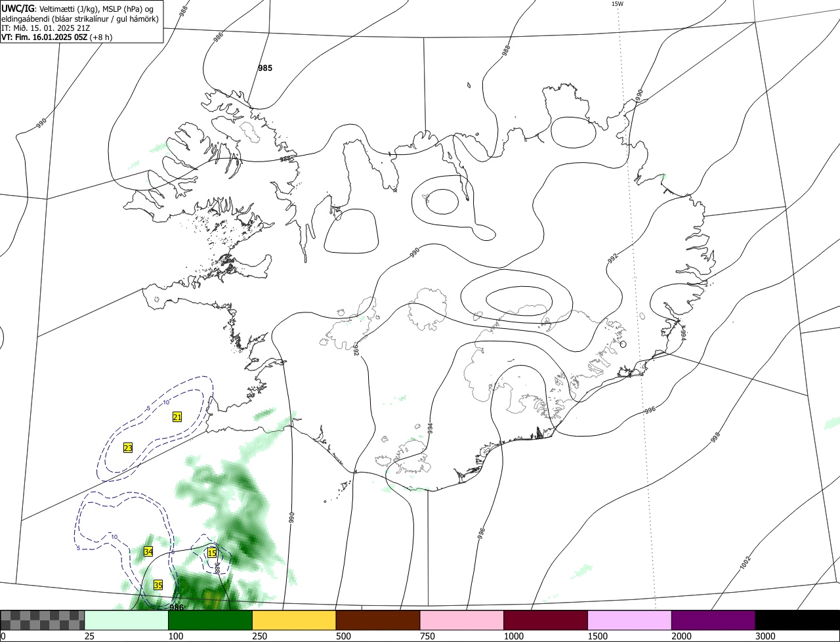Viewport: 840px width, 642px height.
Task: Click the legend tick value 0
Action: click(3, 636)
